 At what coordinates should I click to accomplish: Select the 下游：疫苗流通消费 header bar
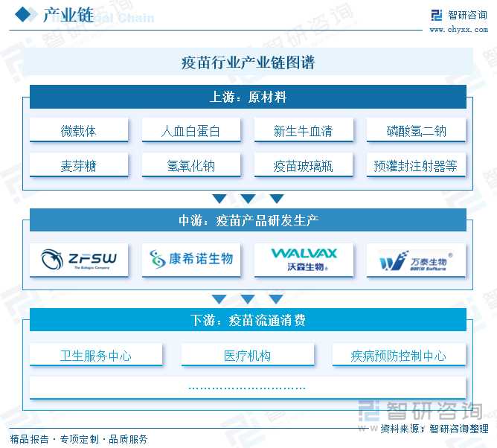click(x=248, y=320)
